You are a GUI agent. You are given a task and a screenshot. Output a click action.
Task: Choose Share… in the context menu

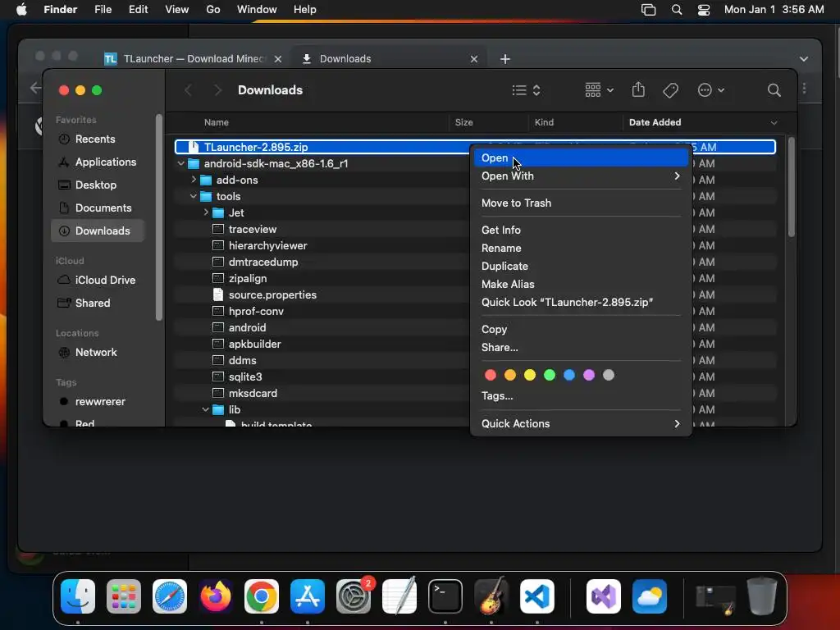(x=581, y=347)
